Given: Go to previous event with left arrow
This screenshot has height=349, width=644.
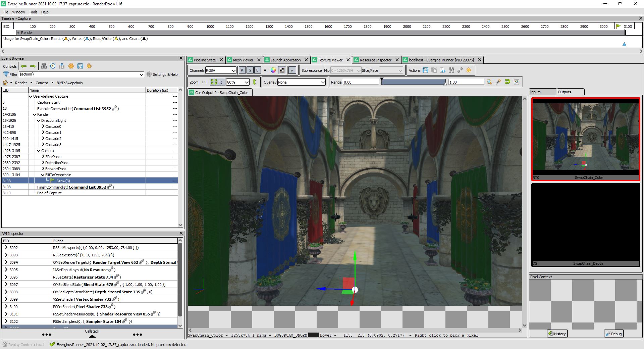Looking at the screenshot, I should pyautogui.click(x=24, y=66).
